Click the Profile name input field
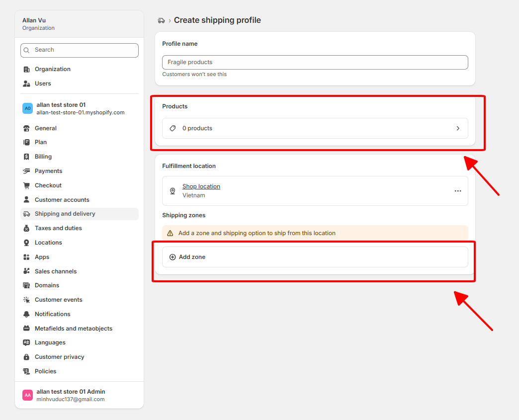 [315, 62]
